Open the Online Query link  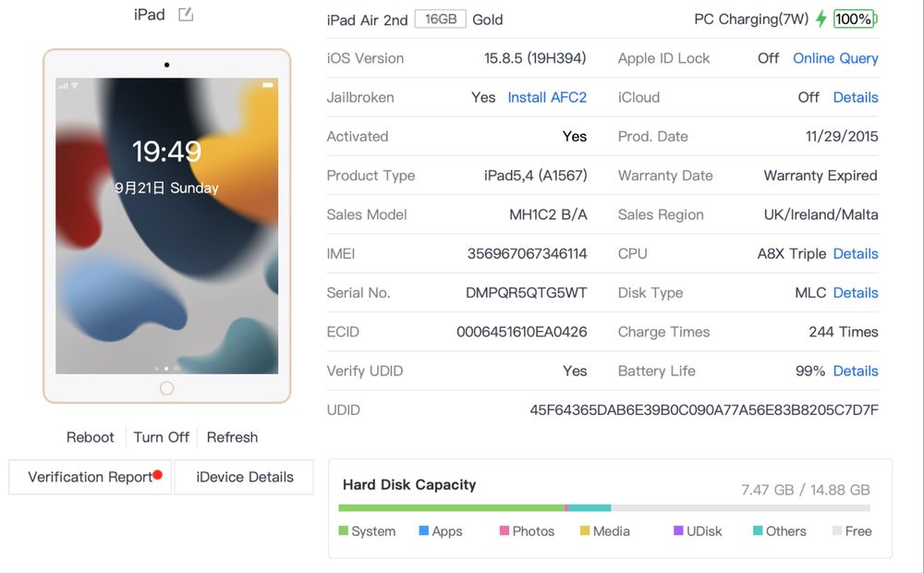[835, 58]
